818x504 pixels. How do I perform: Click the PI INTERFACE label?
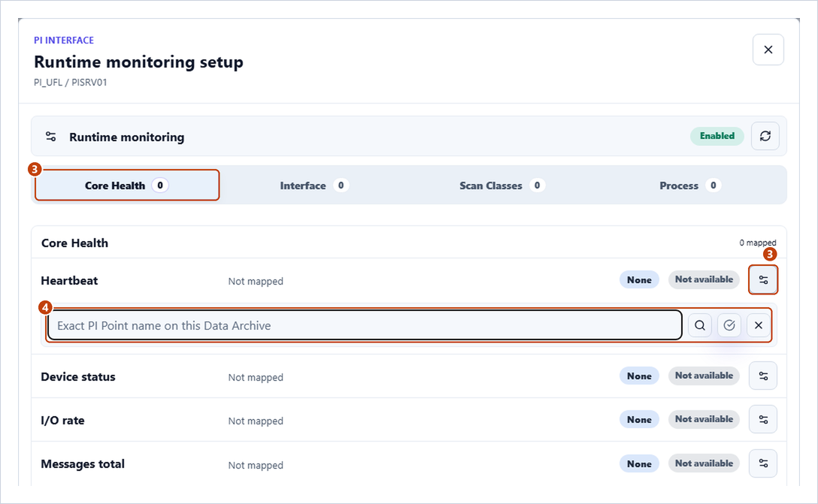pyautogui.click(x=64, y=40)
